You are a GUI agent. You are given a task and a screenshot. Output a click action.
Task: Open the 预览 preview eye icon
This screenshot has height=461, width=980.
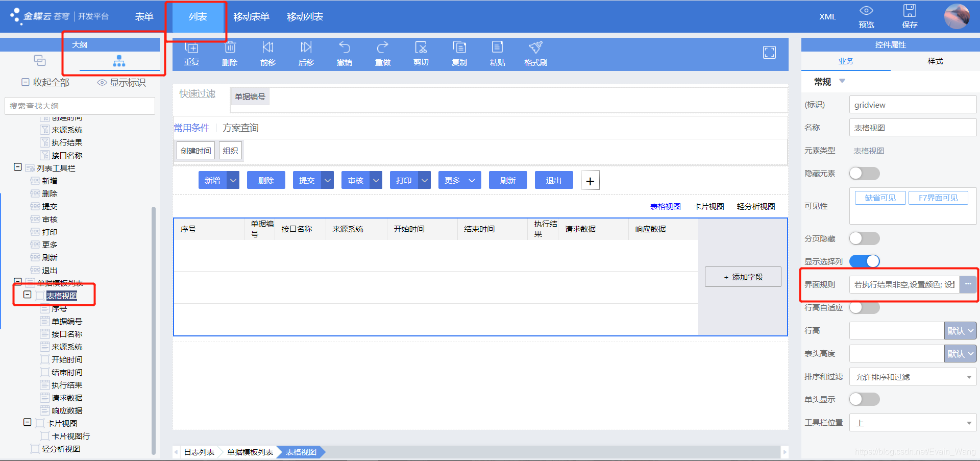click(x=866, y=11)
